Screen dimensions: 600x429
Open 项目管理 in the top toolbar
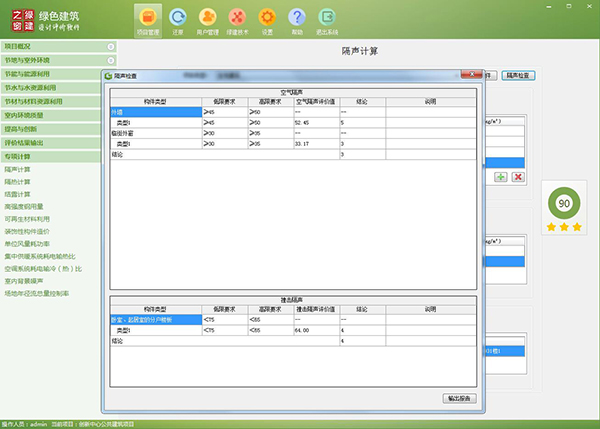[x=148, y=20]
